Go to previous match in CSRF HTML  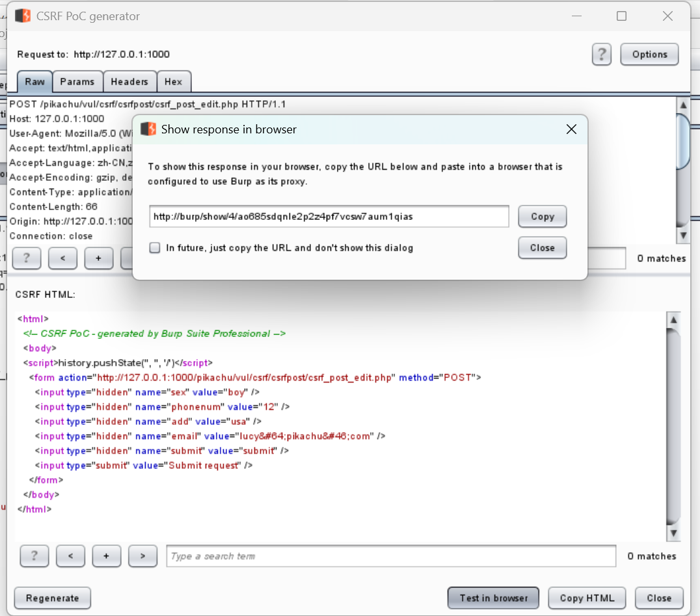click(x=70, y=556)
